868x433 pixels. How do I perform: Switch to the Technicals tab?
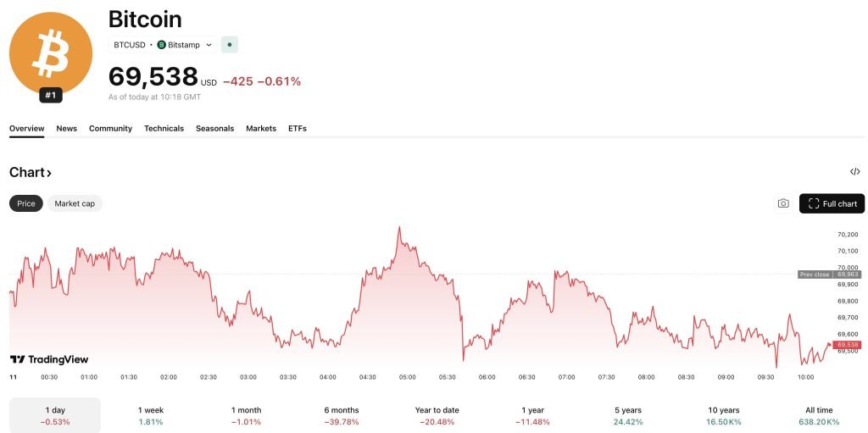(164, 129)
